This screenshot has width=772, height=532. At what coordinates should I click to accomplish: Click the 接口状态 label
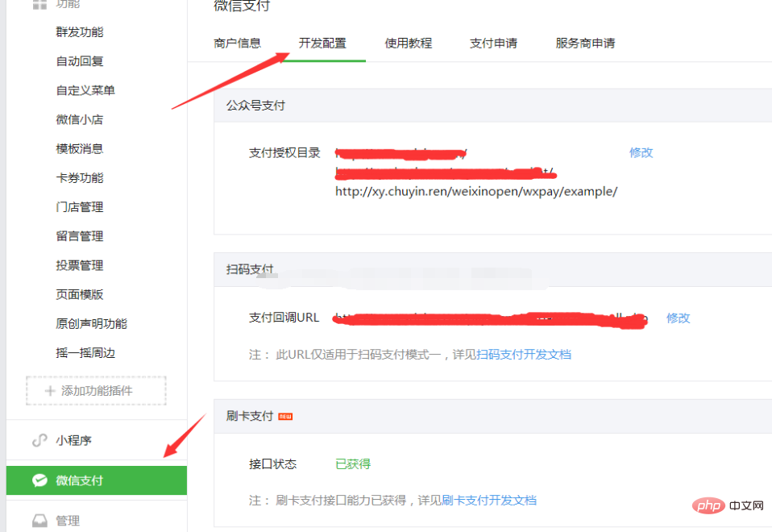point(272,464)
